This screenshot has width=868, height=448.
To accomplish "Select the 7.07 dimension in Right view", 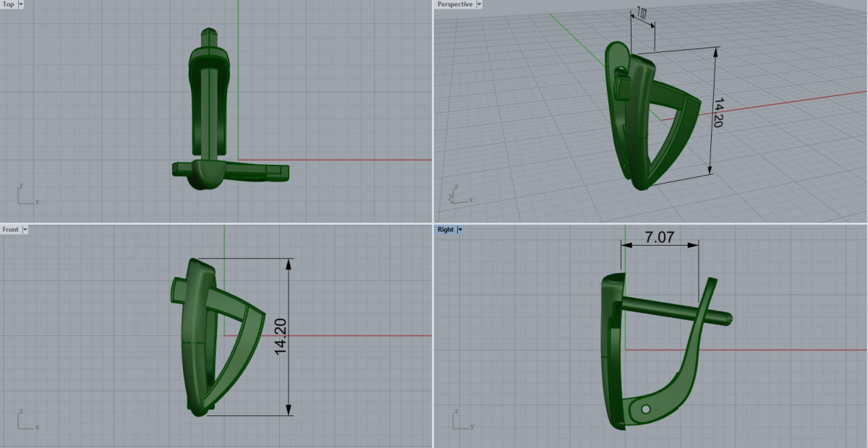I will pyautogui.click(x=660, y=237).
